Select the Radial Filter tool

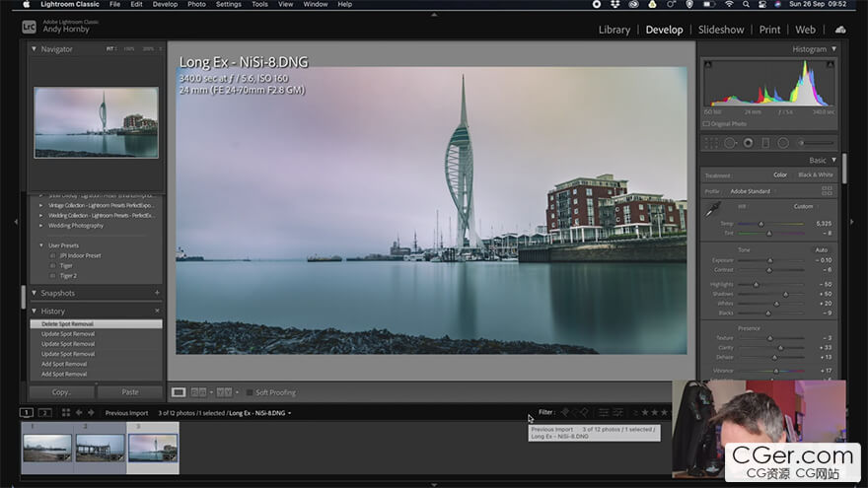point(783,143)
